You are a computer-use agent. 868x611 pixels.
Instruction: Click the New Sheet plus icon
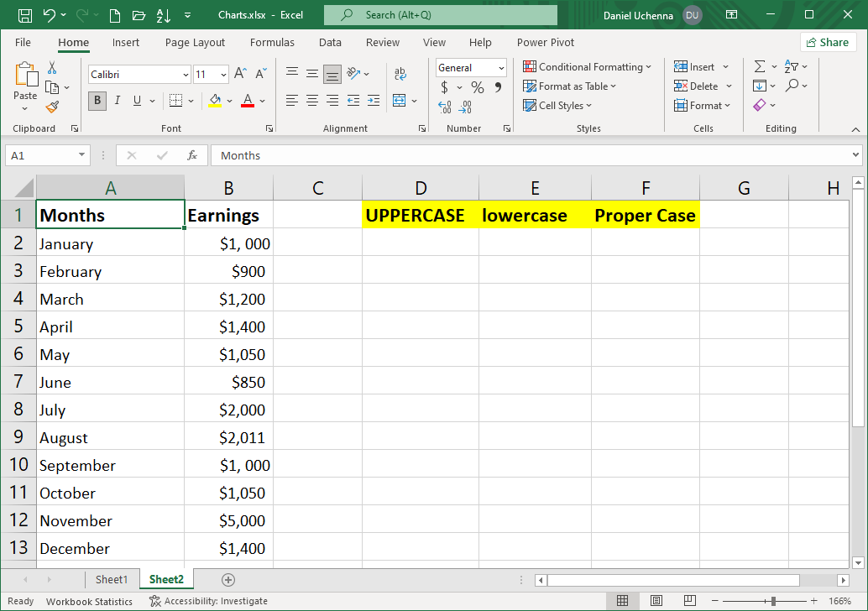[x=228, y=579]
